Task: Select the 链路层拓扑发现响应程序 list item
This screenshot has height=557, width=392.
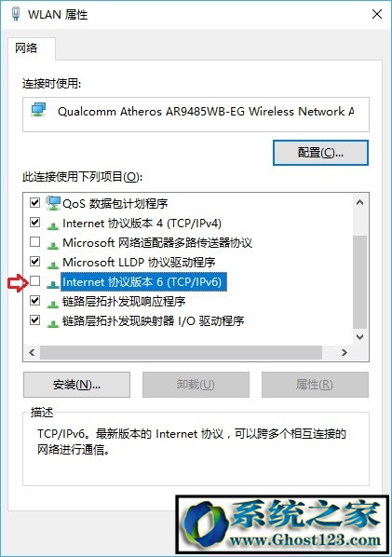Action: click(124, 301)
